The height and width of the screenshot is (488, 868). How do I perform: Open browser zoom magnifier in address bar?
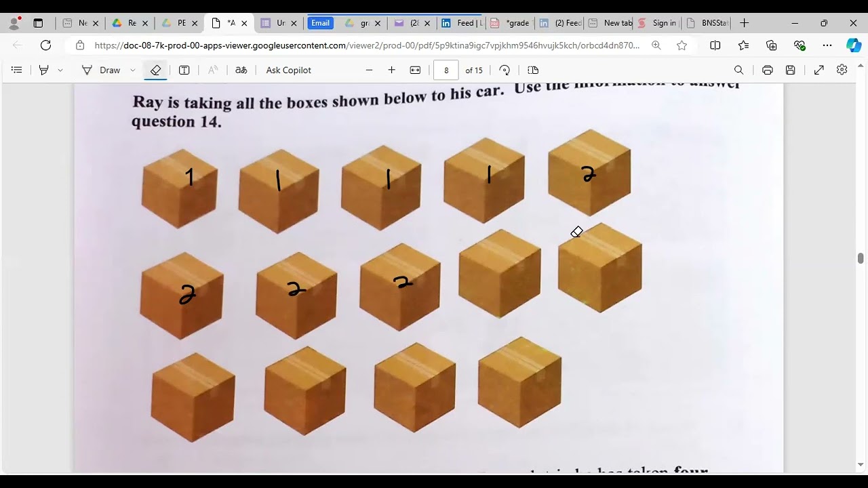[656, 45]
